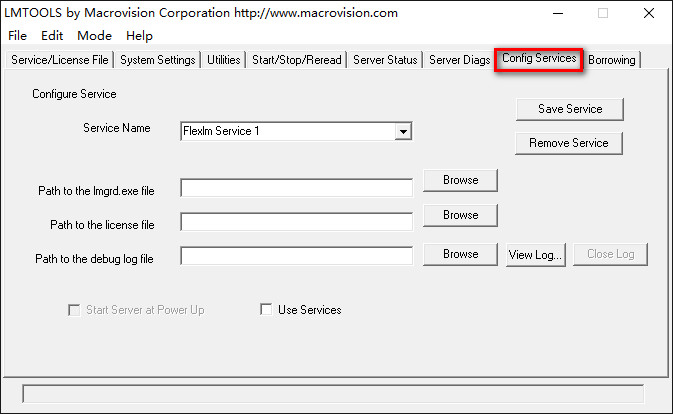Browse for the debug log file
This screenshot has width=673, height=414.
(x=460, y=254)
